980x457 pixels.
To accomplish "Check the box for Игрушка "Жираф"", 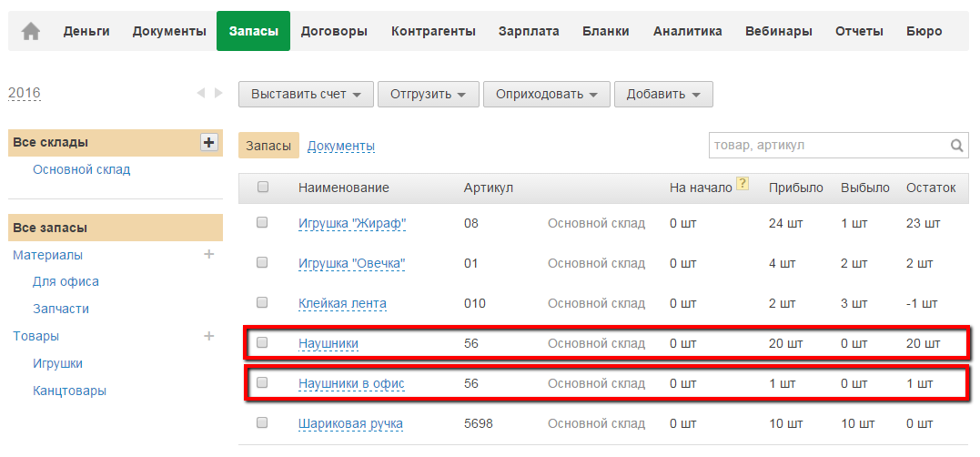I will pos(263,223).
